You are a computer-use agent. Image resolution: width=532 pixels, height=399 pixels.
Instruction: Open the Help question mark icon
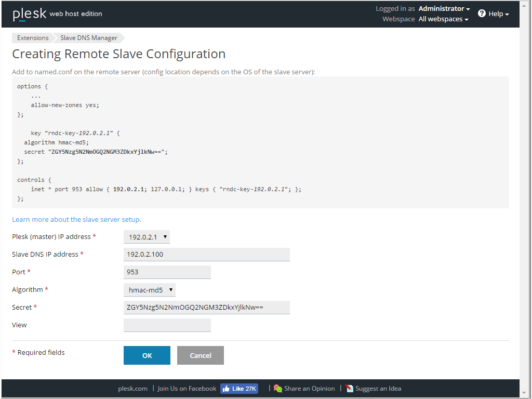(x=481, y=14)
